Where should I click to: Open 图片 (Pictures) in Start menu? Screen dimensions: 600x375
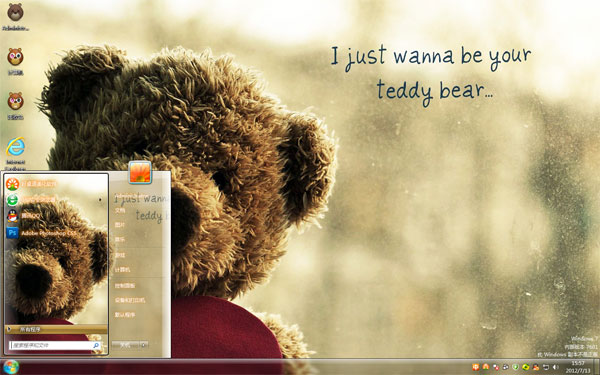coord(120,225)
